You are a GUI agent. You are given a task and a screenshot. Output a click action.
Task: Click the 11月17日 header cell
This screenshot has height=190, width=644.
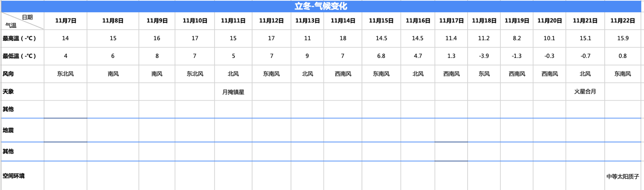click(x=451, y=21)
